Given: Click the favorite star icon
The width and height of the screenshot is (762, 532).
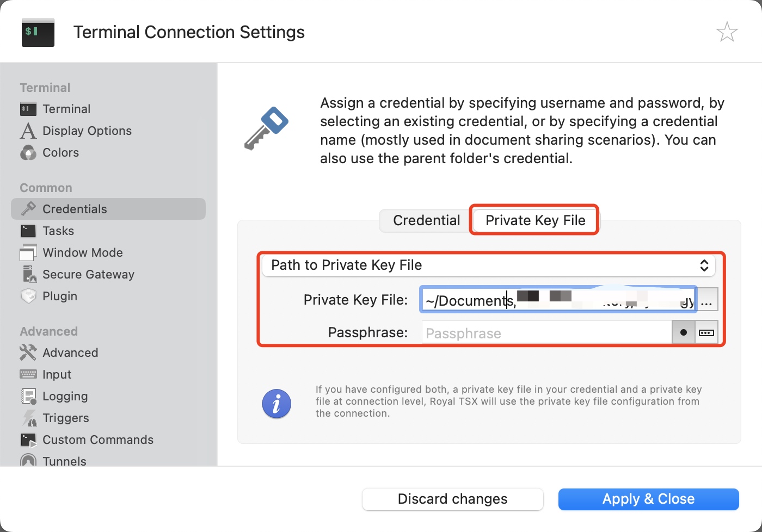Looking at the screenshot, I should [727, 32].
